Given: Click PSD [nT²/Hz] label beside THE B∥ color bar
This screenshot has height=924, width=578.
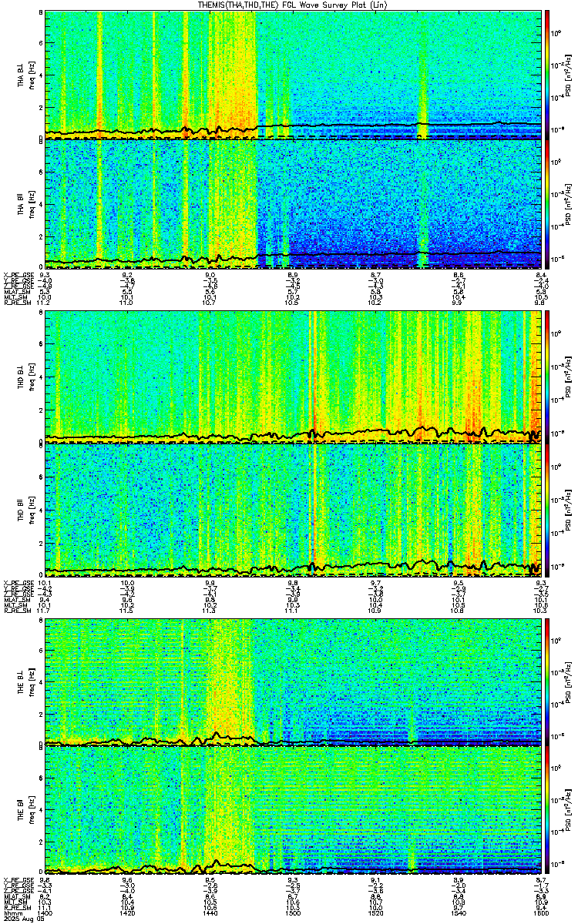Looking at the screenshot, I should [567, 810].
